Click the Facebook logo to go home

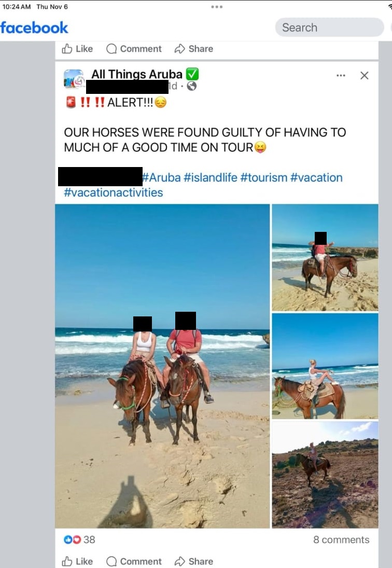click(x=34, y=27)
